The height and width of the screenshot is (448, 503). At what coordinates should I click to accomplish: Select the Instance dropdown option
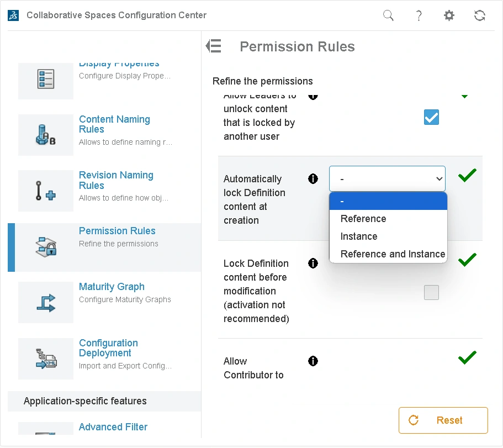[x=359, y=236]
